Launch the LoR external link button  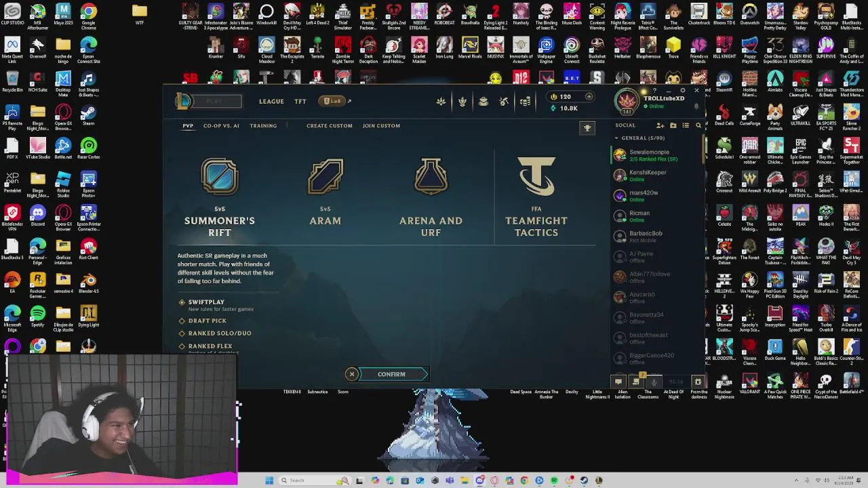click(336, 101)
